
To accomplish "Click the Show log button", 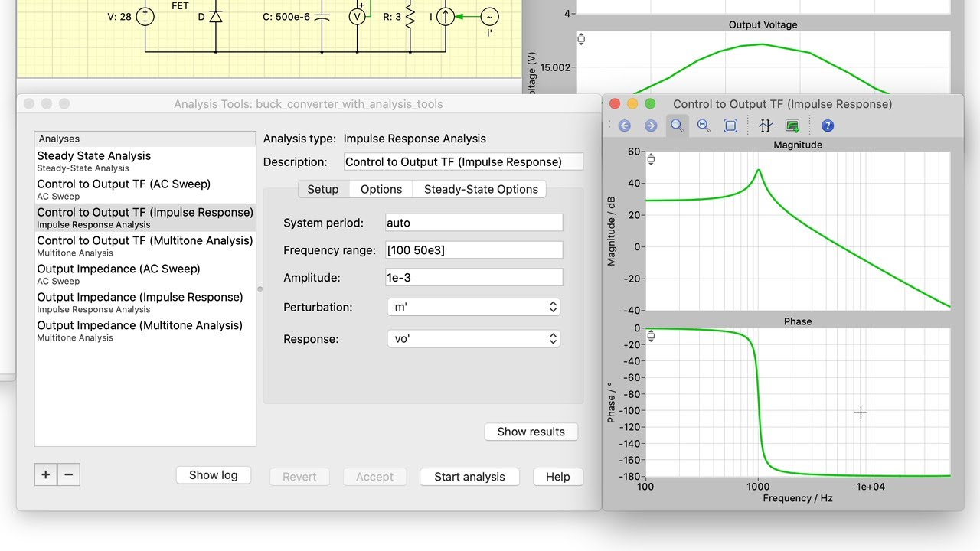I will 214,475.
